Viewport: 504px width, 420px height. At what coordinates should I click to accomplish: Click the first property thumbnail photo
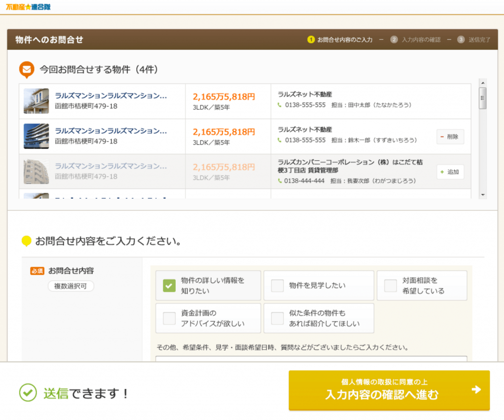tap(35, 101)
